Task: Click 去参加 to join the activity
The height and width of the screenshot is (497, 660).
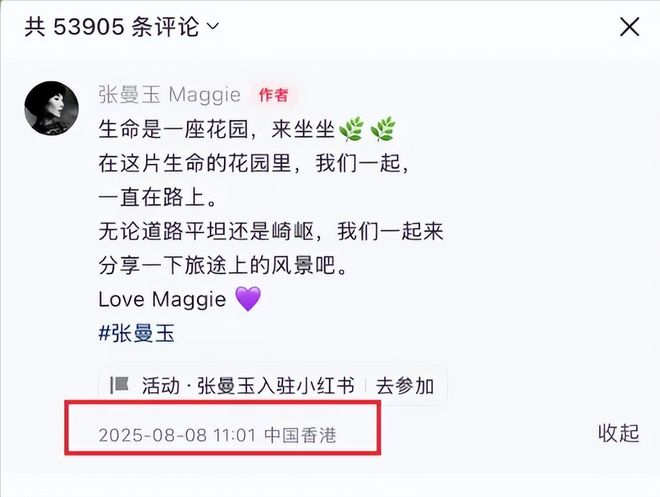Action: coord(405,385)
